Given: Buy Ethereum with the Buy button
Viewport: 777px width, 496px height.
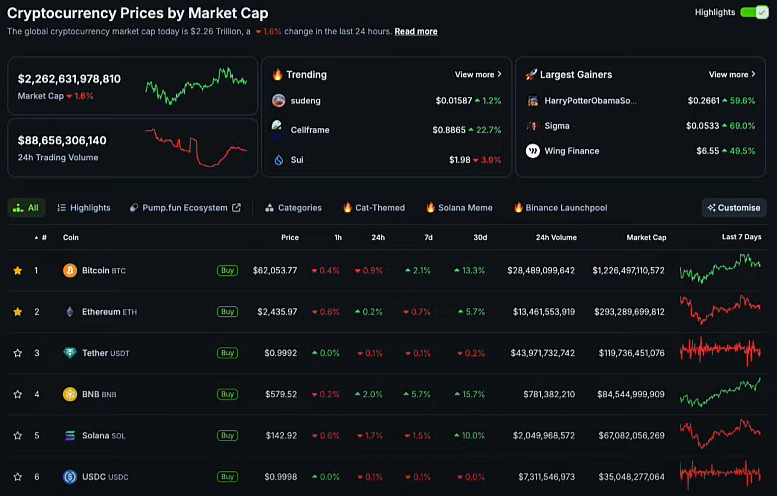Looking at the screenshot, I should [x=227, y=312].
